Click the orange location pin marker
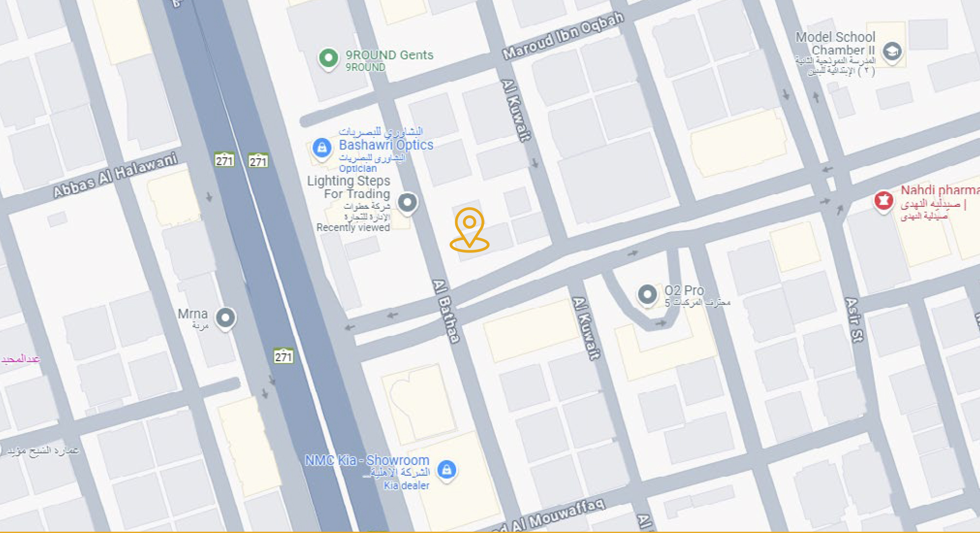The image size is (980, 533). (x=470, y=230)
